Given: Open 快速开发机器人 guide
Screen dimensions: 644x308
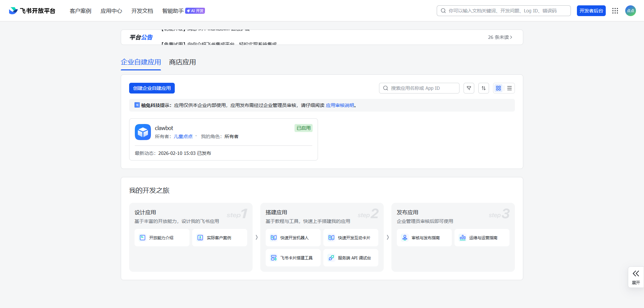Looking at the screenshot, I should pyautogui.click(x=293, y=238).
